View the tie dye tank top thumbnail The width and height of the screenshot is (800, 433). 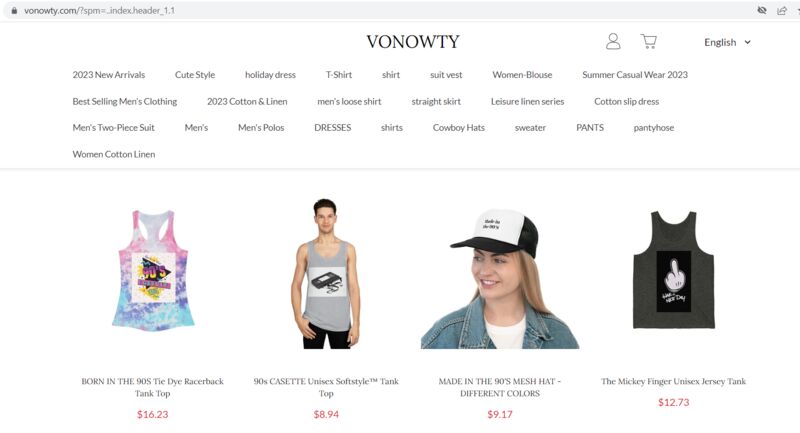pos(153,270)
